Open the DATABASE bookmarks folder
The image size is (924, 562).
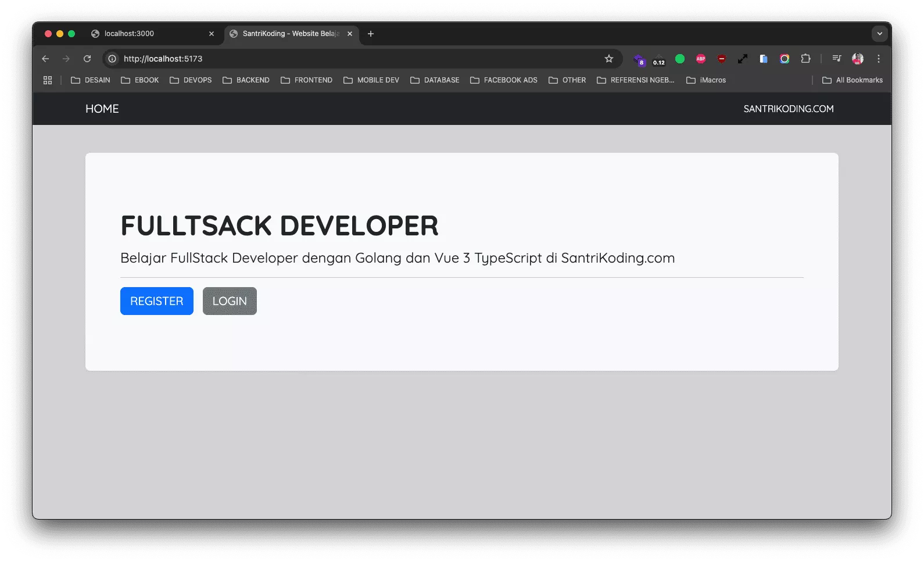(435, 80)
